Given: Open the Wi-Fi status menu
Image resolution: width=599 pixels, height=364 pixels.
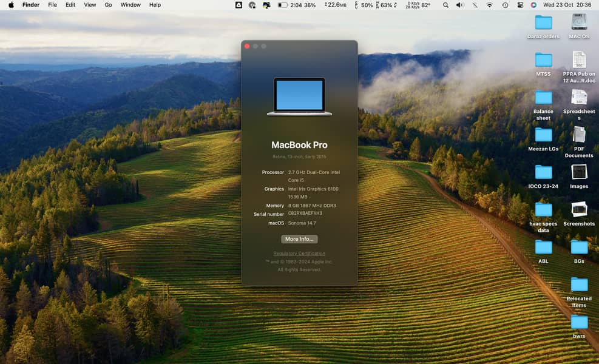Looking at the screenshot, I should (x=489, y=5).
